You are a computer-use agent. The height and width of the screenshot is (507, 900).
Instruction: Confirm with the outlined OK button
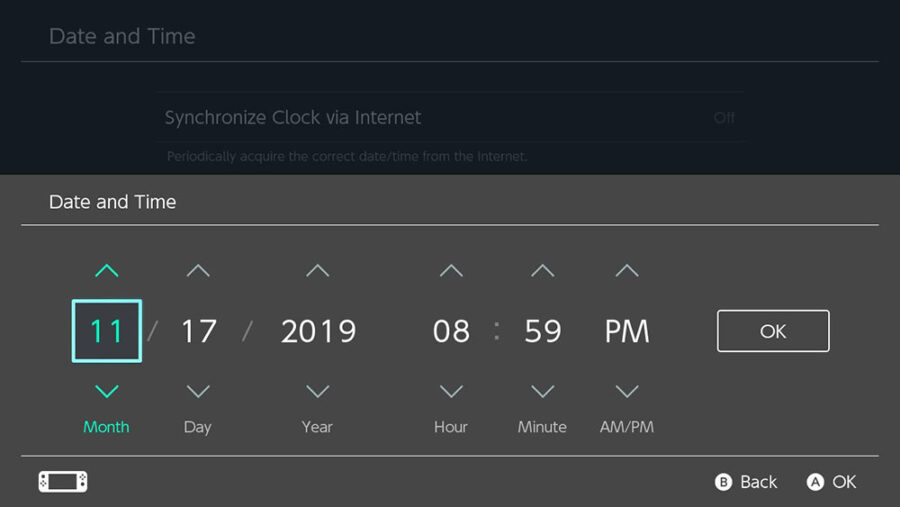coord(773,331)
